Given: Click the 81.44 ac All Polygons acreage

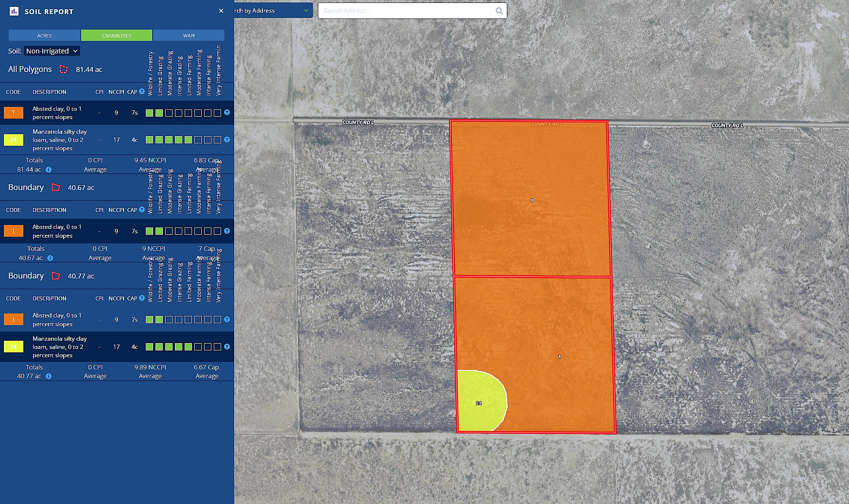Looking at the screenshot, I should pos(89,70).
